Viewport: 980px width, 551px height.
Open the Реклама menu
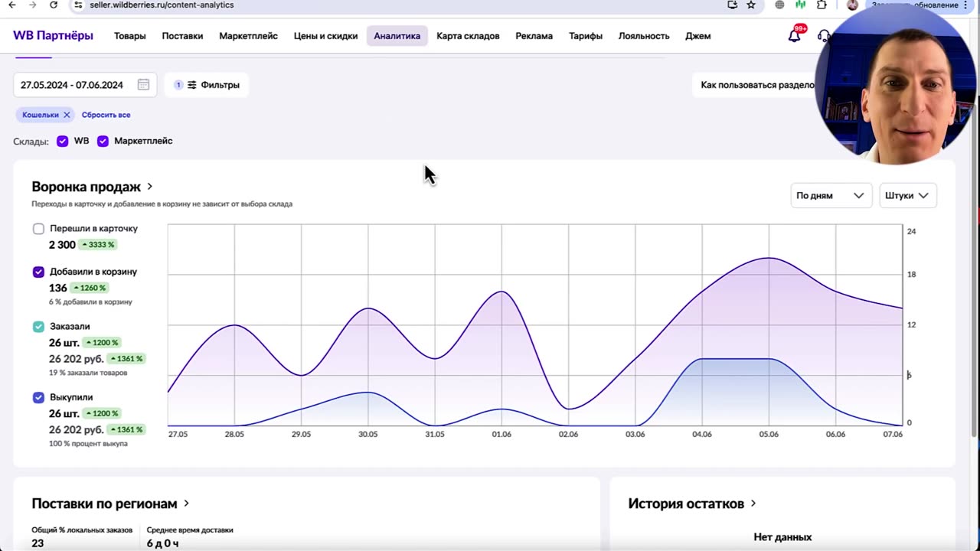point(534,36)
